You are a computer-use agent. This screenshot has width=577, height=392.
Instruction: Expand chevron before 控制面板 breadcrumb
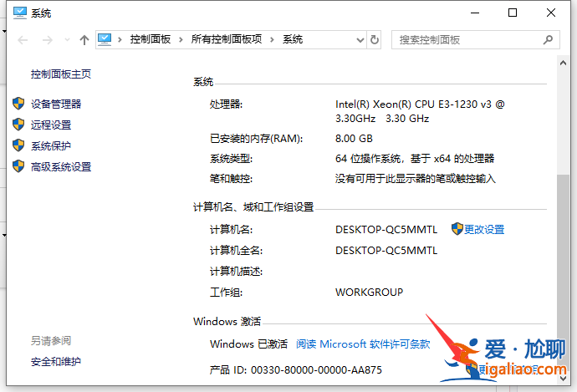click(x=120, y=40)
